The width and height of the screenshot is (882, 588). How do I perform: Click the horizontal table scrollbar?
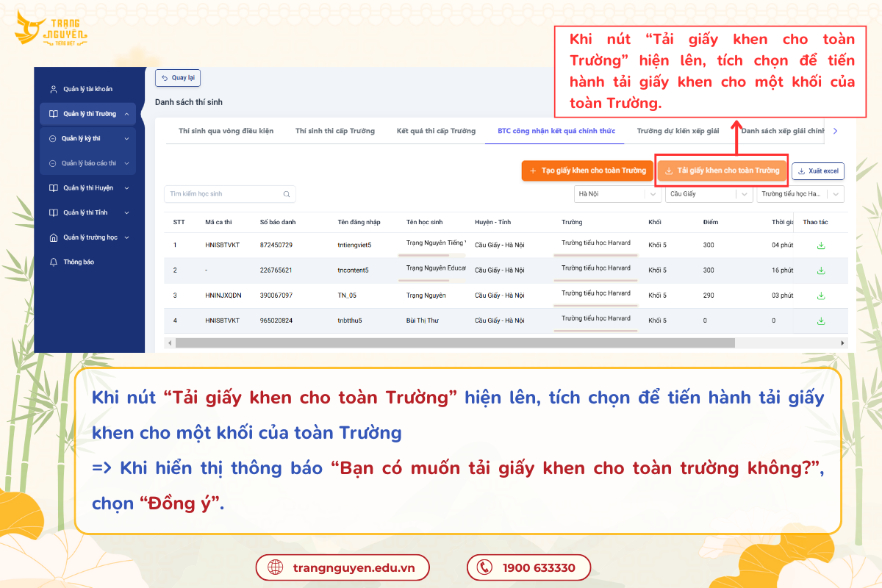click(x=455, y=343)
